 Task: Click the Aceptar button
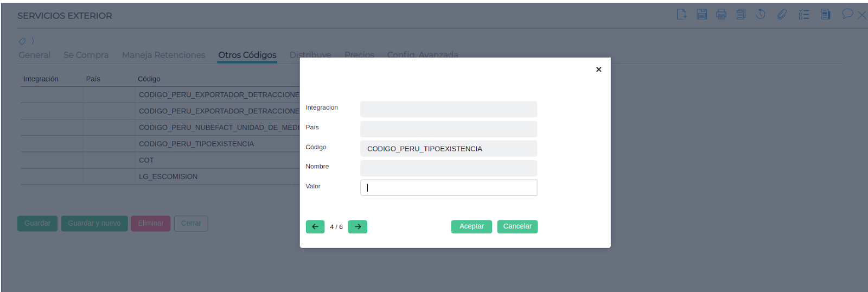click(471, 226)
